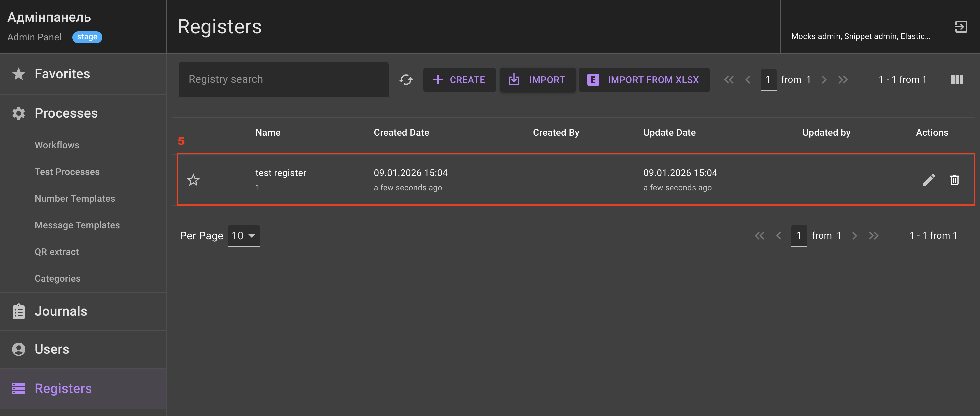Image resolution: width=980 pixels, height=416 pixels.
Task: Click the Mocks admin roles text
Action: (x=861, y=36)
